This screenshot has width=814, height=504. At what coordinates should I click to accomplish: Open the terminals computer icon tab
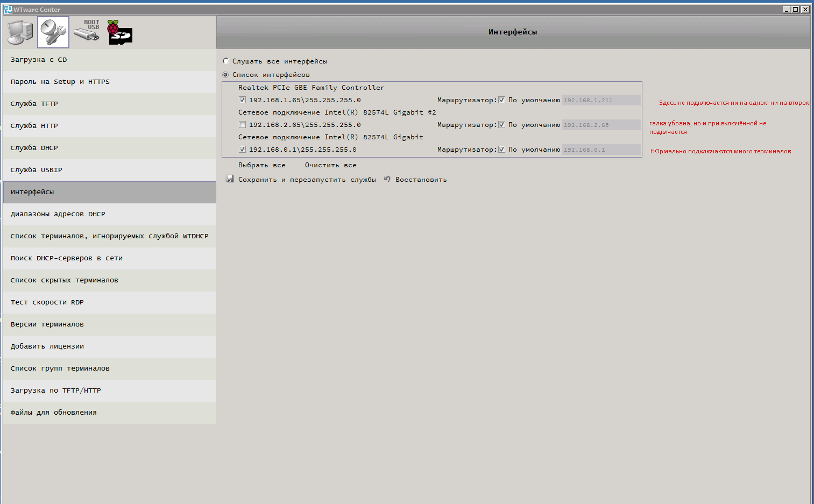click(20, 32)
